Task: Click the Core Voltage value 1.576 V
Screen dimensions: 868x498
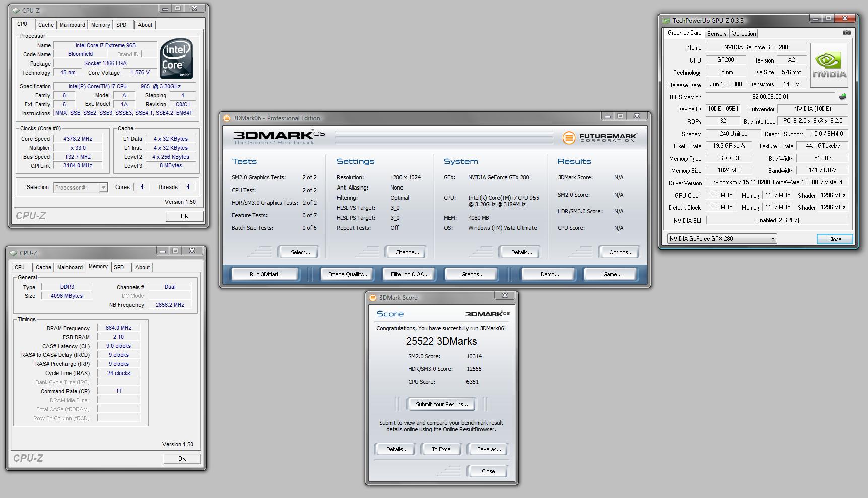Action: point(140,72)
